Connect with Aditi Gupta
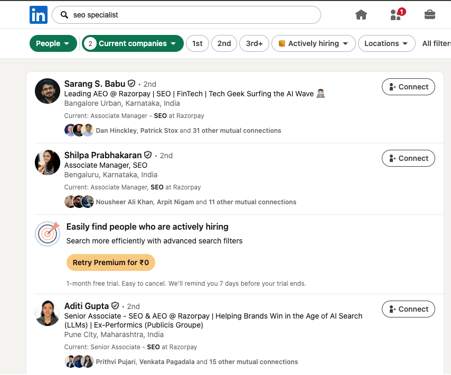The image size is (451, 375). click(x=408, y=309)
